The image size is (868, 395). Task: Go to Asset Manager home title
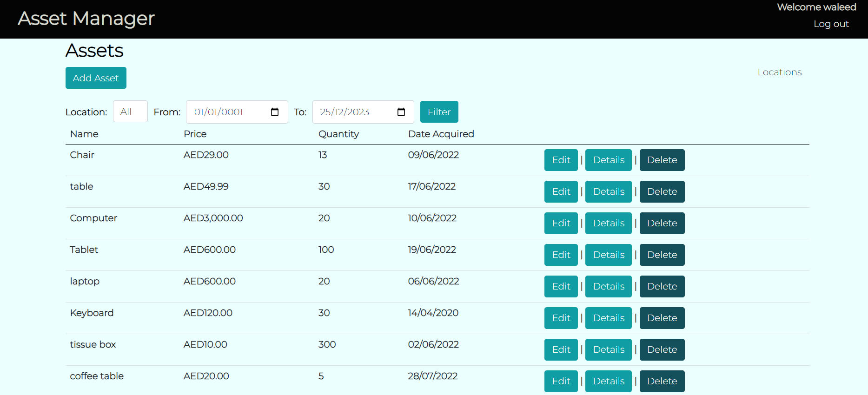pos(86,19)
